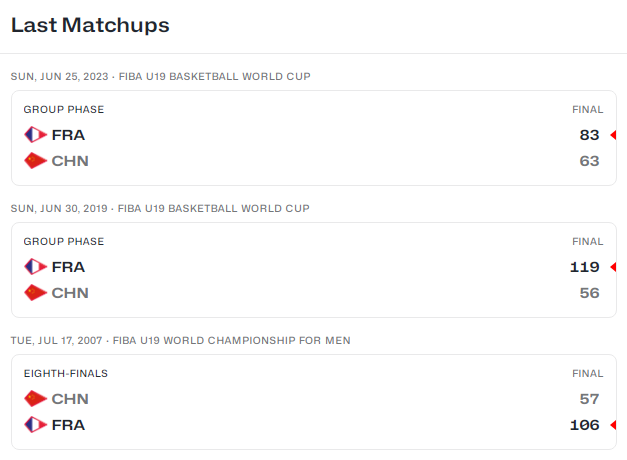Open the Jun 25, 2023 group phase game card
Screen dimensions: 627x460
click(314, 138)
